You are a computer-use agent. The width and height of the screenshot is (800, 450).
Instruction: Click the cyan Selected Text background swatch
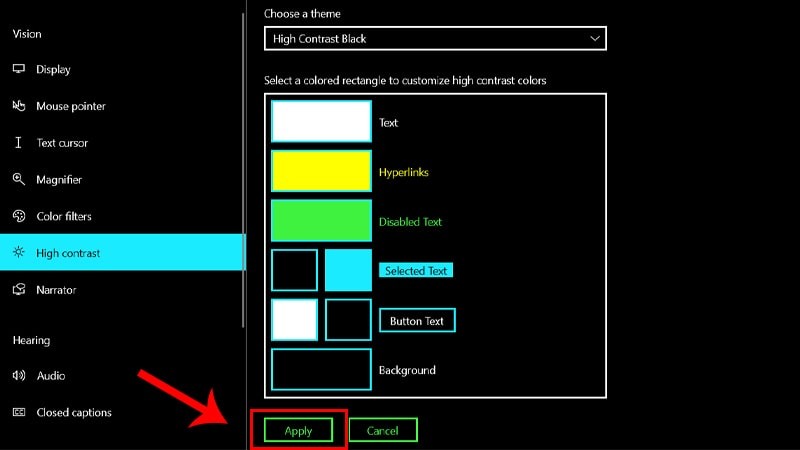[348, 270]
